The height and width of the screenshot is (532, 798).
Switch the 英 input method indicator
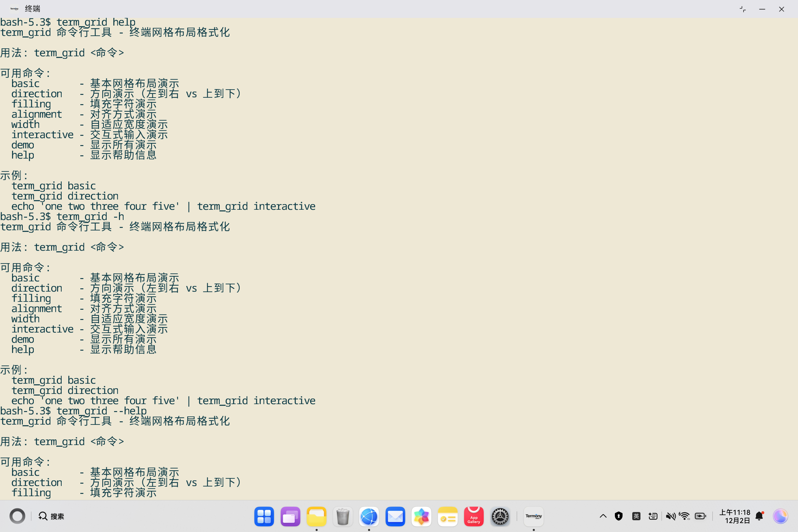click(x=636, y=516)
